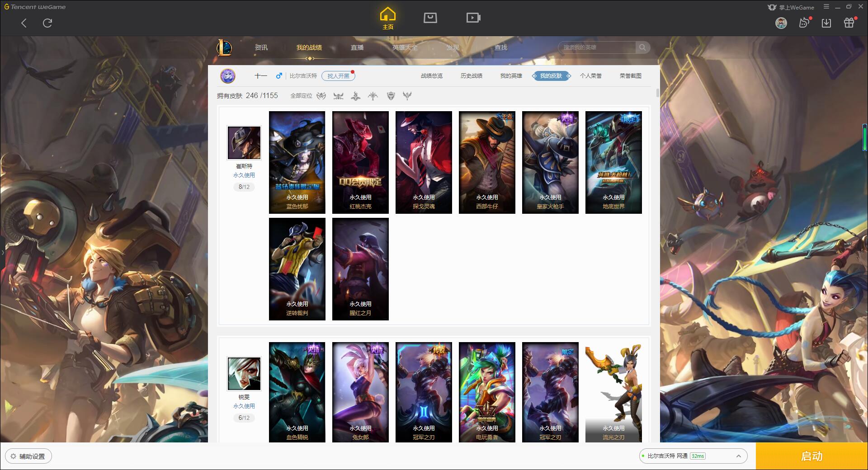Viewport: 868px width, 470px height.
Task: Open the 英雄大全 navigation tab
Action: pyautogui.click(x=405, y=47)
